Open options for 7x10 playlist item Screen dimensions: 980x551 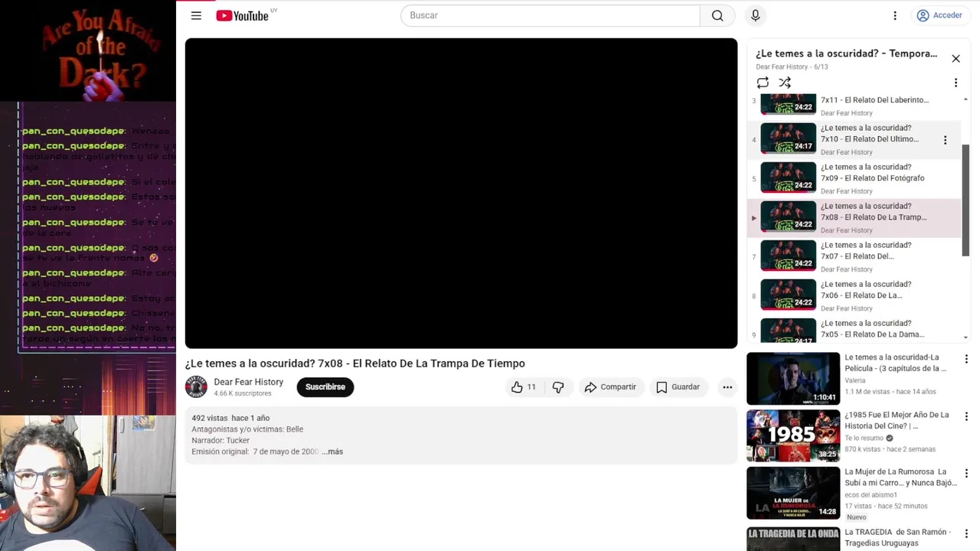coord(945,140)
